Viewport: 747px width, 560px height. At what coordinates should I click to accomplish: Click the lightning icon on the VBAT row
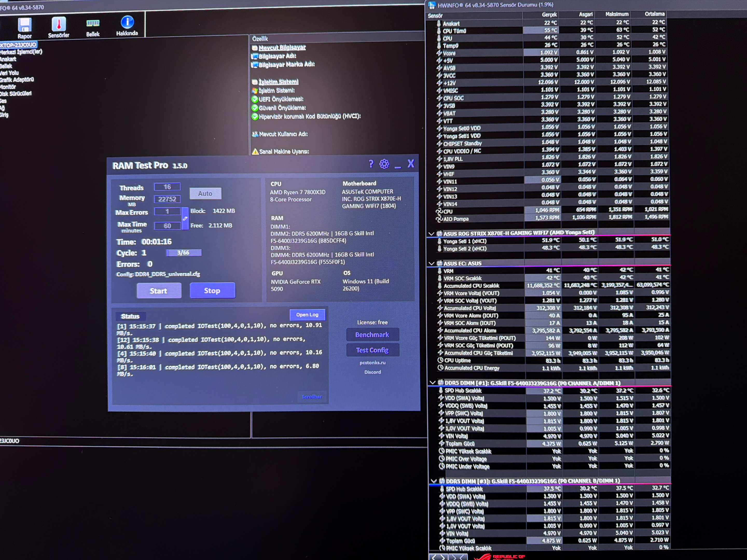click(439, 113)
